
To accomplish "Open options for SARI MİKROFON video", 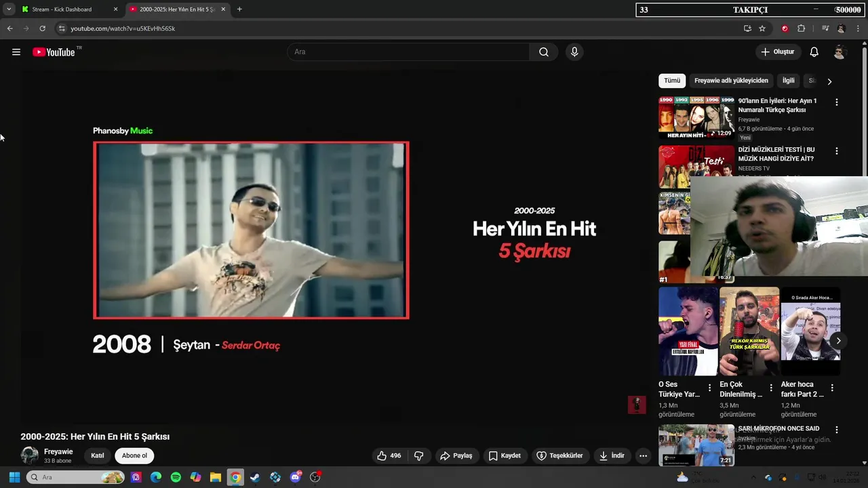I will pyautogui.click(x=836, y=430).
